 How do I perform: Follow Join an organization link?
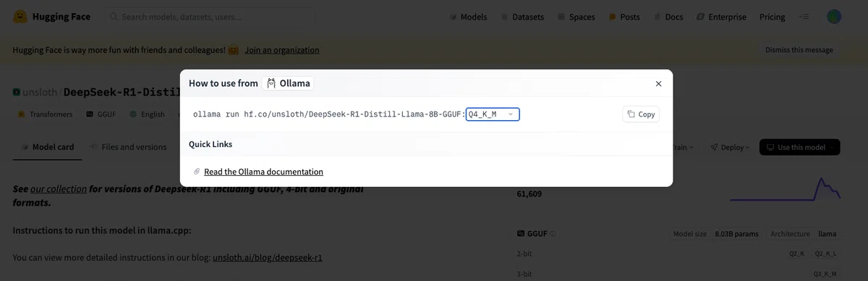[x=281, y=50]
